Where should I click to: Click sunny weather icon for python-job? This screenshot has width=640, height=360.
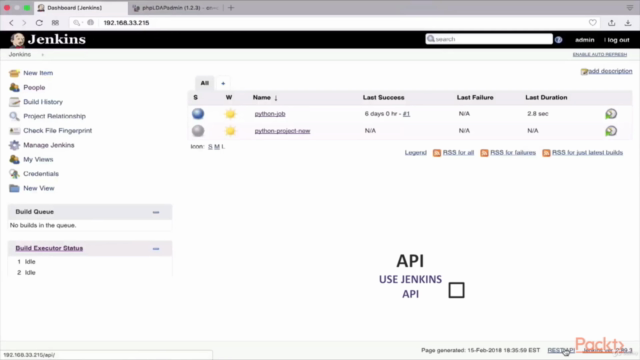(x=230, y=113)
